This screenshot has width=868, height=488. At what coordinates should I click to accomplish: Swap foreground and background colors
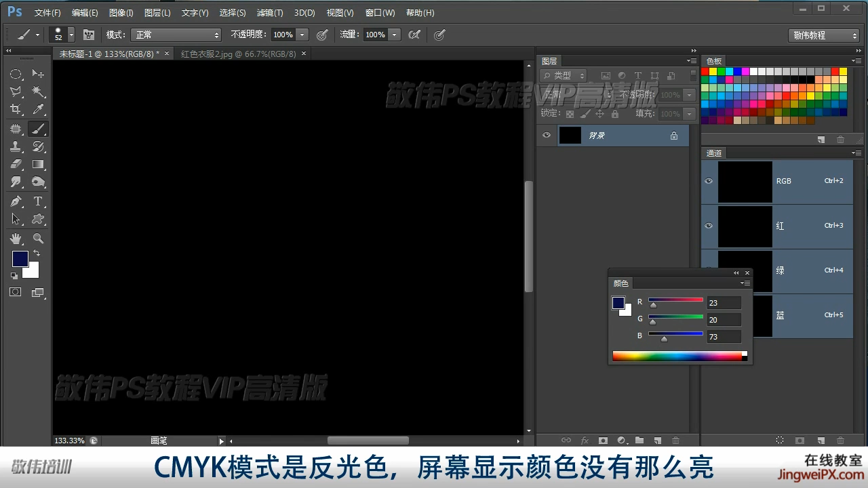[37, 253]
